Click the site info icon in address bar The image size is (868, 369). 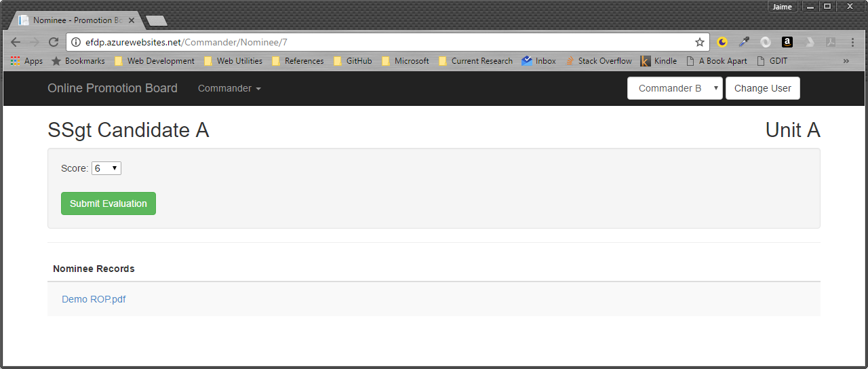[x=76, y=42]
